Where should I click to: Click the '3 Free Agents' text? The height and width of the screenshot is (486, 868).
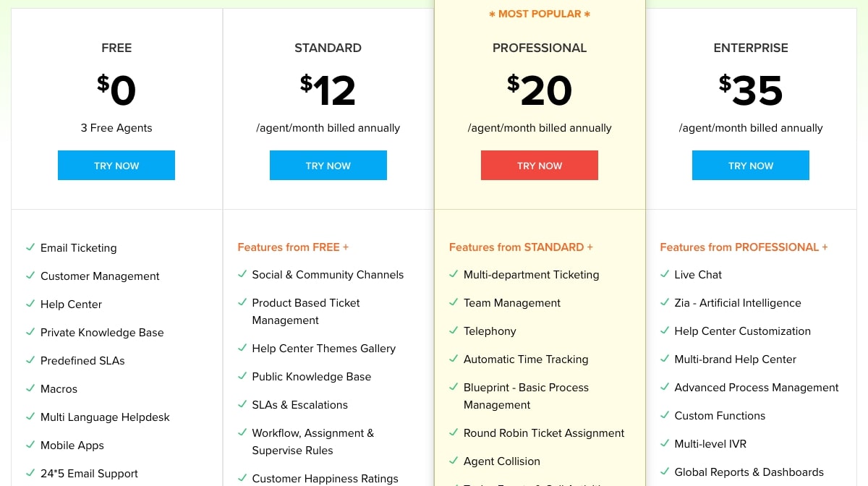click(116, 127)
